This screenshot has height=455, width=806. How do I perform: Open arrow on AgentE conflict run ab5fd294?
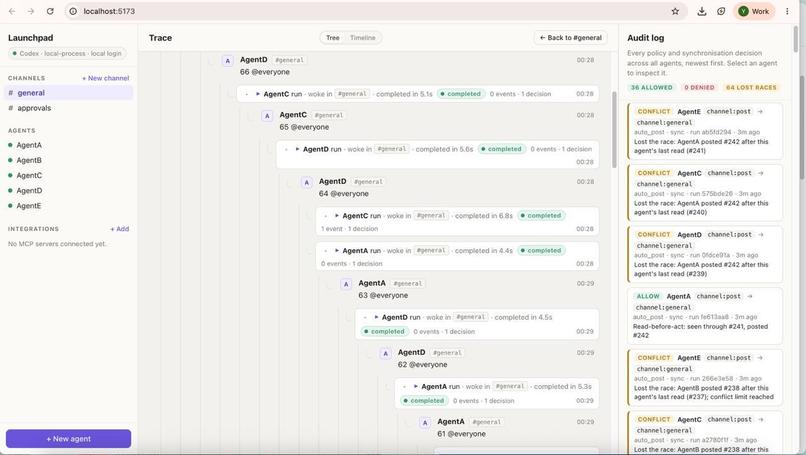760,112
